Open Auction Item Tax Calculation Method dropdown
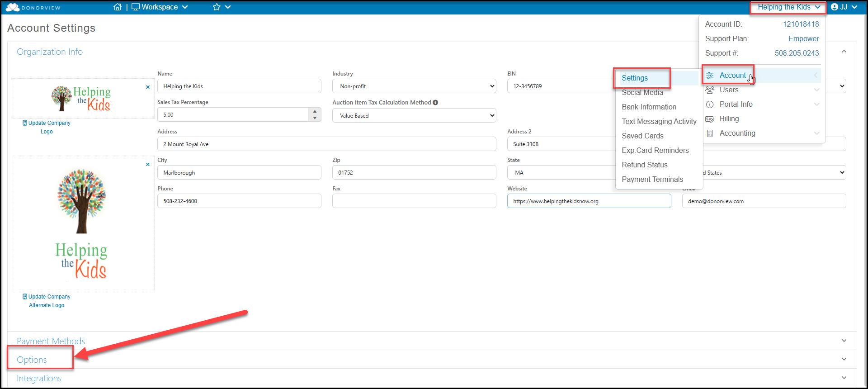This screenshot has height=389, width=868. 414,115
